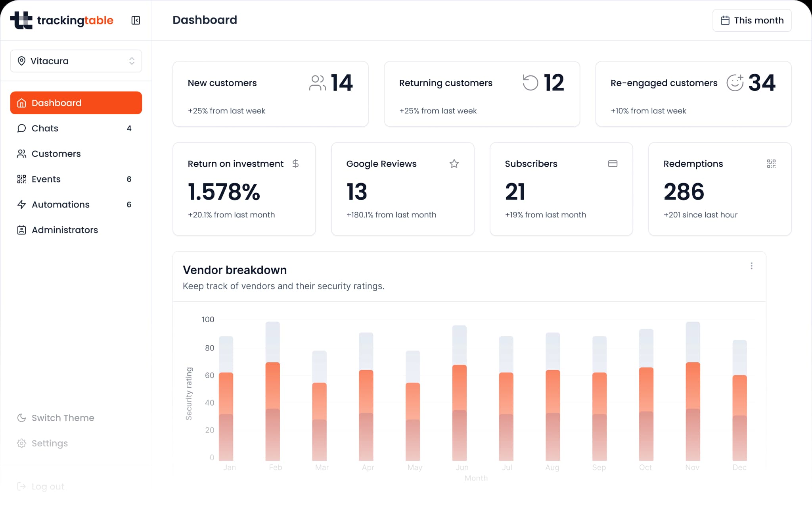Open the This month date filter
812x508 pixels.
[752, 20]
